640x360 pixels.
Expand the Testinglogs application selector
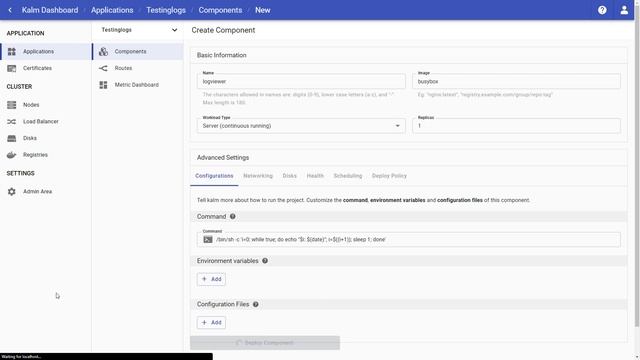click(138, 30)
